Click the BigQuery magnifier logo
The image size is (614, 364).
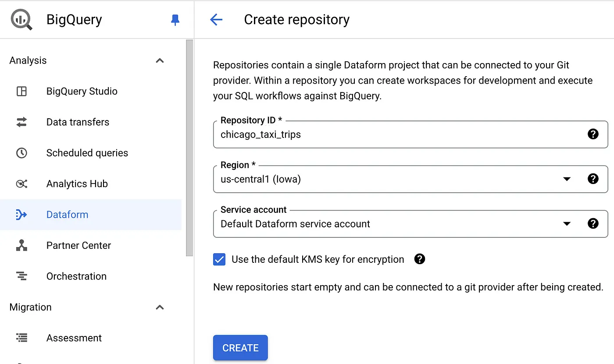pyautogui.click(x=21, y=19)
